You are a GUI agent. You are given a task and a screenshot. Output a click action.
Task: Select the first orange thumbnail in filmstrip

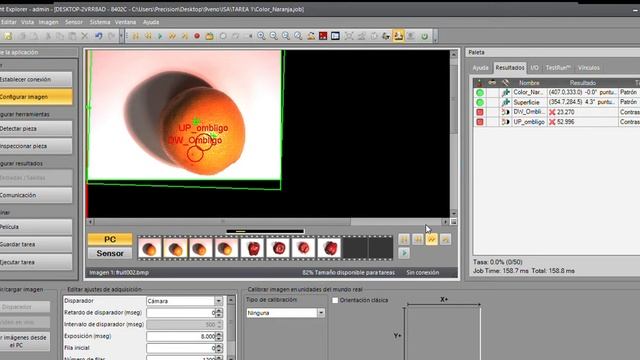click(x=149, y=248)
